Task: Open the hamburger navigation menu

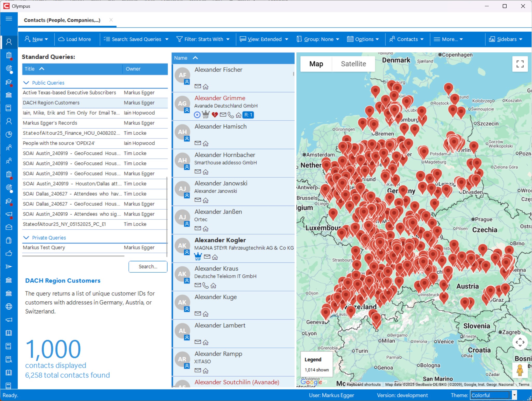Action: [x=9, y=19]
